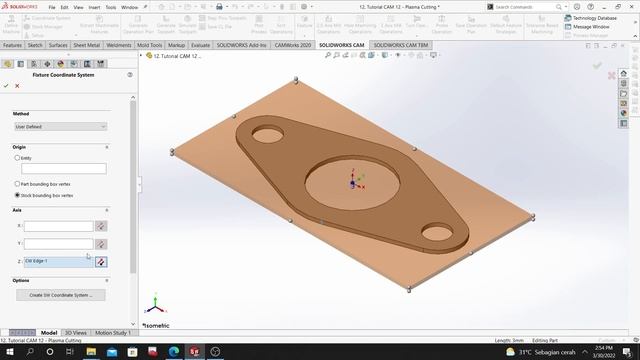Click the Y axis input field
This screenshot has height=360, width=640.
click(58, 244)
